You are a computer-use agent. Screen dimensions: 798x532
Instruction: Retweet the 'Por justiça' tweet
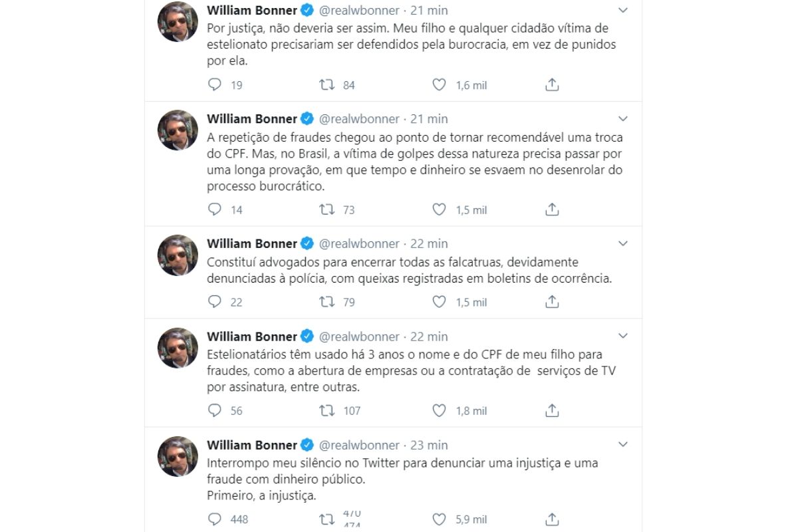327,85
